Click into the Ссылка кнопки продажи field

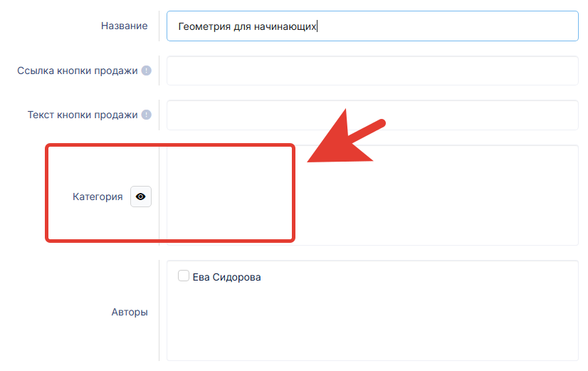(372, 70)
